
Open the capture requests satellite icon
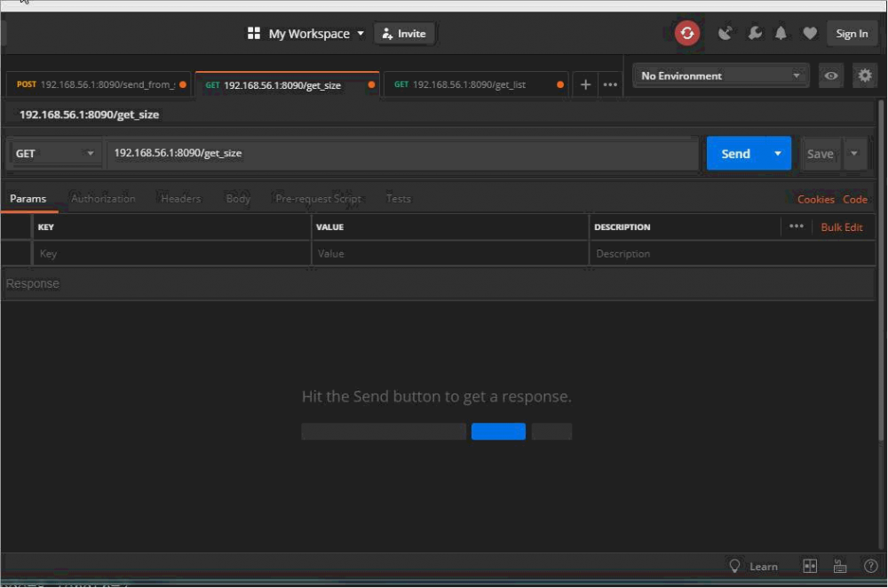(725, 32)
